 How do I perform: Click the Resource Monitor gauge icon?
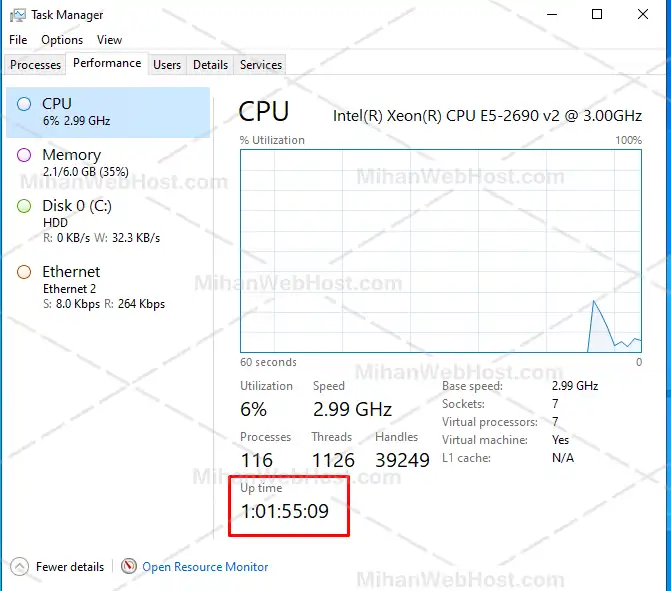click(128, 566)
